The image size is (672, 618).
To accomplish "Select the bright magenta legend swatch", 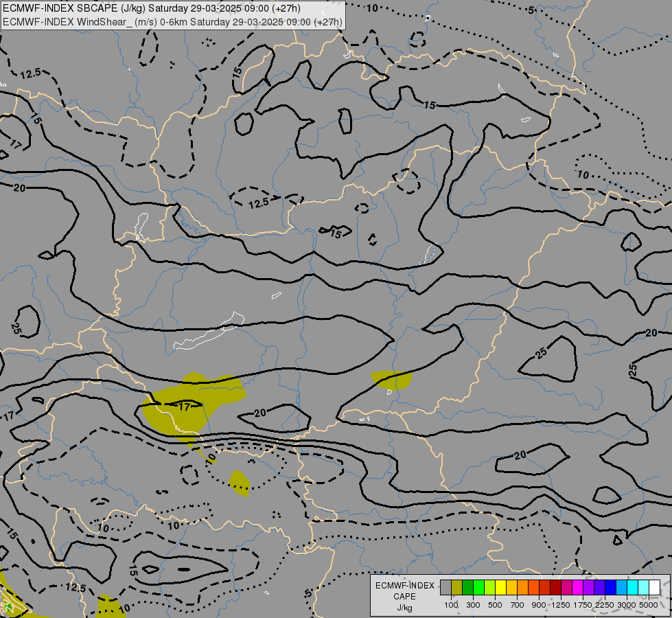I will [x=578, y=588].
